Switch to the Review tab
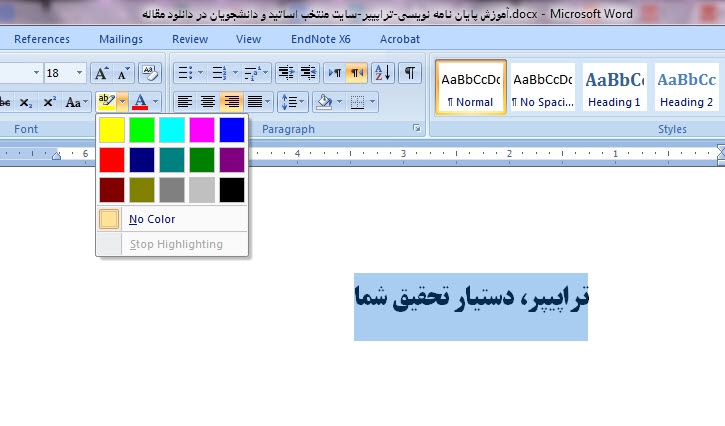This screenshot has height=426, width=725. pyautogui.click(x=190, y=39)
